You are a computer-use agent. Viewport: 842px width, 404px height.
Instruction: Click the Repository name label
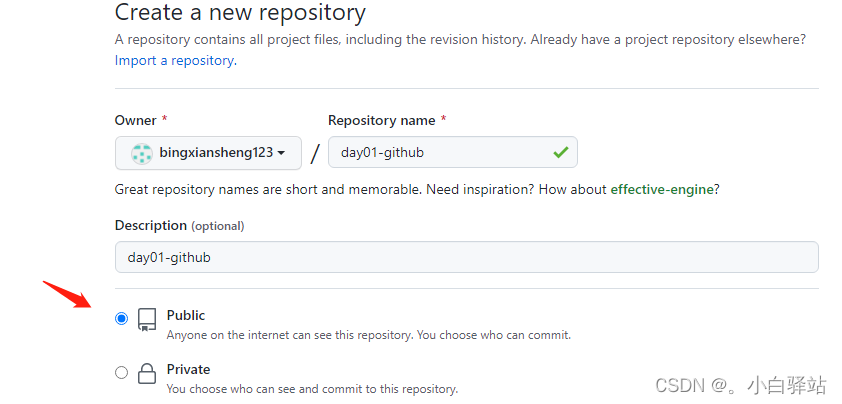click(x=382, y=120)
